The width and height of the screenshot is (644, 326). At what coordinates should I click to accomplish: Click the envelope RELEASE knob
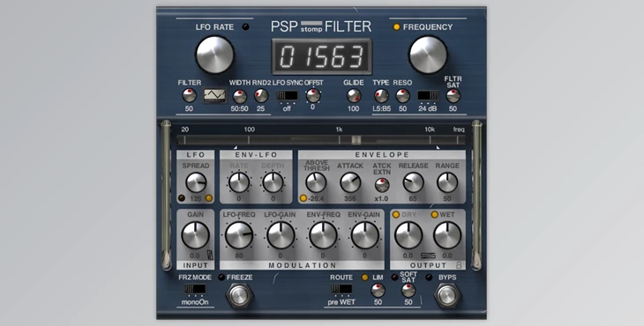coord(413,182)
